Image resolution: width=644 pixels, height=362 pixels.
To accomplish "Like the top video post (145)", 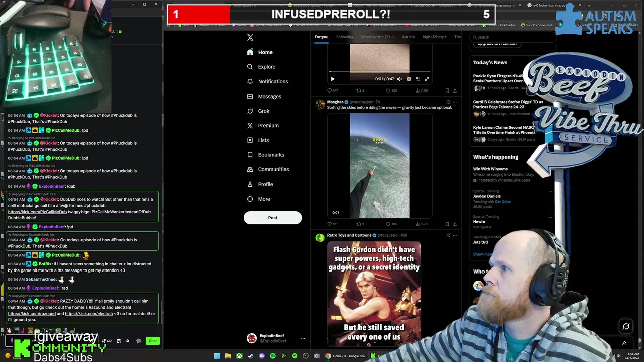I will [x=391, y=90].
